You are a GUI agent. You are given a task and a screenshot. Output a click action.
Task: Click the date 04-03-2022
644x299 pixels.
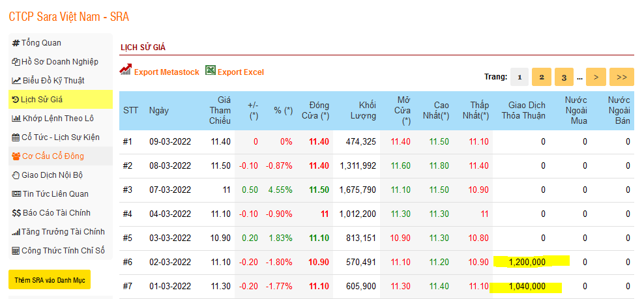170,214
